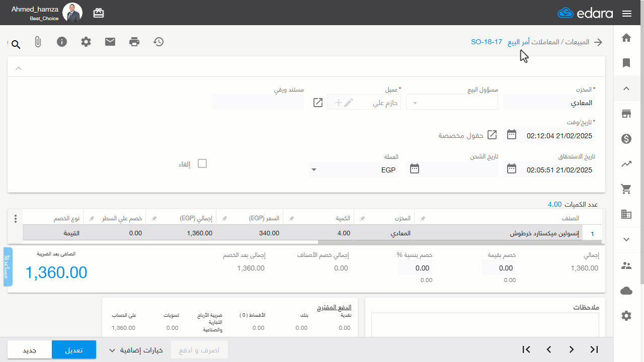This screenshot has width=644, height=362.
Task: Pin the السعر (EGP) column
Action: click(225, 219)
